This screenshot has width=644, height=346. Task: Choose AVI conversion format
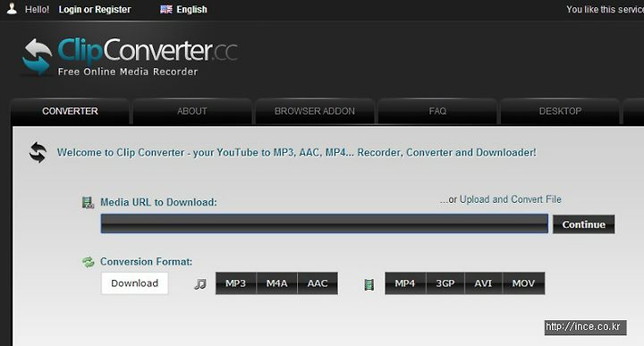pos(483,283)
